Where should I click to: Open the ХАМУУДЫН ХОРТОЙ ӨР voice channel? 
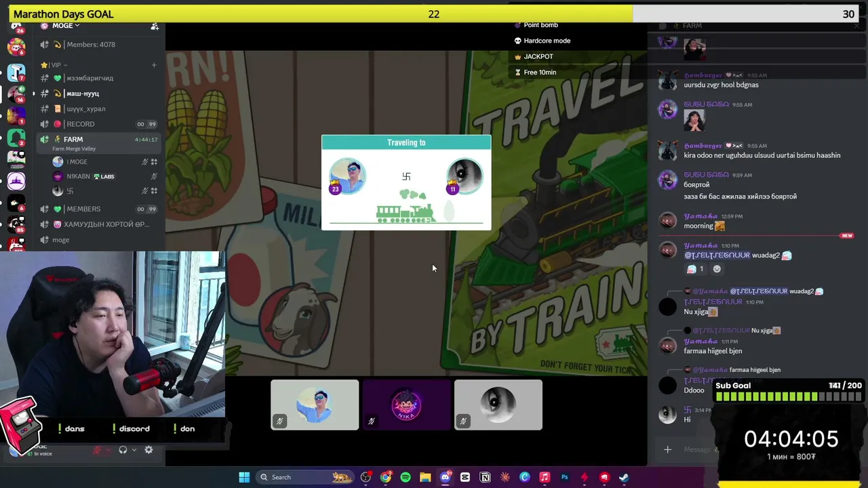tap(99, 224)
